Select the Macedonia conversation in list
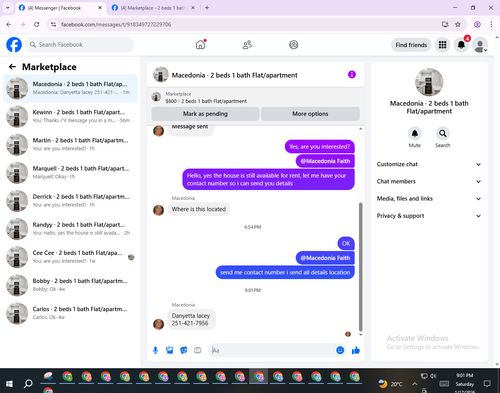Image resolution: width=500 pixels, height=393 pixels. click(x=70, y=88)
